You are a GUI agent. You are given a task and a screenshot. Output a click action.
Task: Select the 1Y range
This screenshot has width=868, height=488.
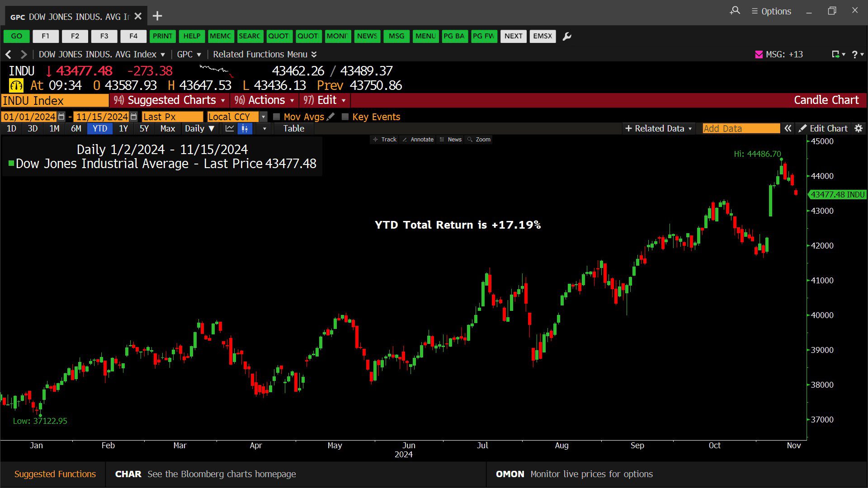click(x=123, y=128)
